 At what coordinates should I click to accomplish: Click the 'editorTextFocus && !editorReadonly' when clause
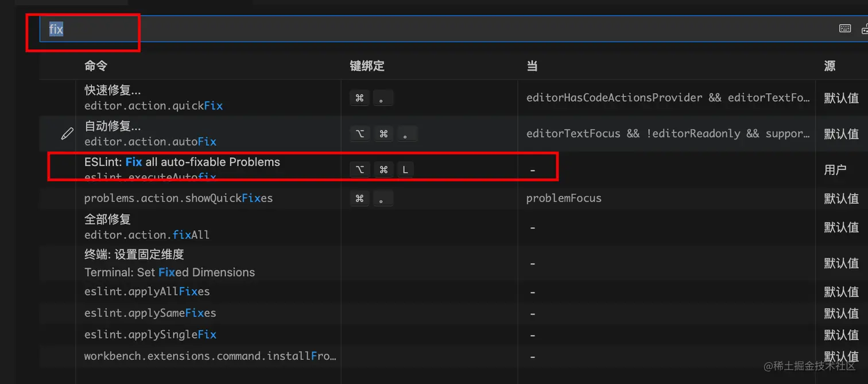click(x=668, y=134)
